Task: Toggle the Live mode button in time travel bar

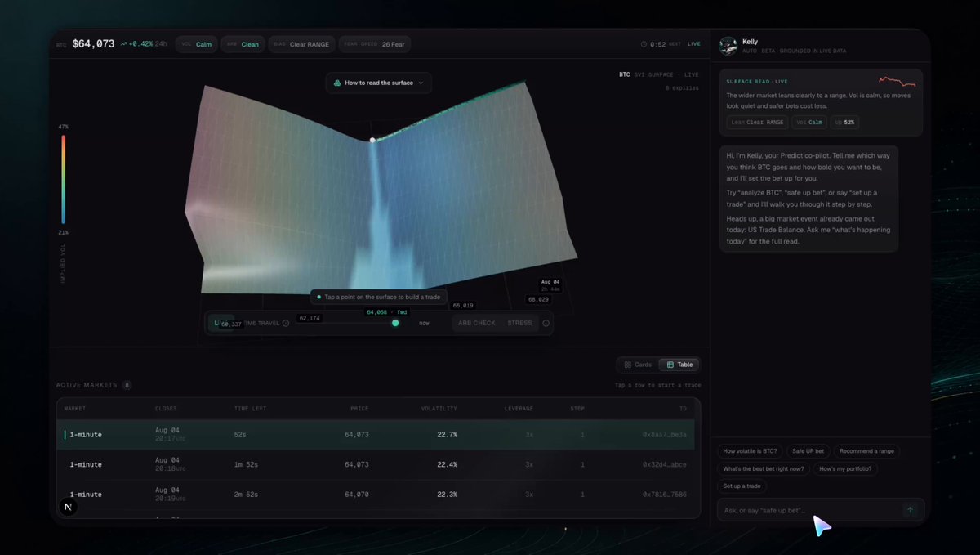Action: coord(220,323)
